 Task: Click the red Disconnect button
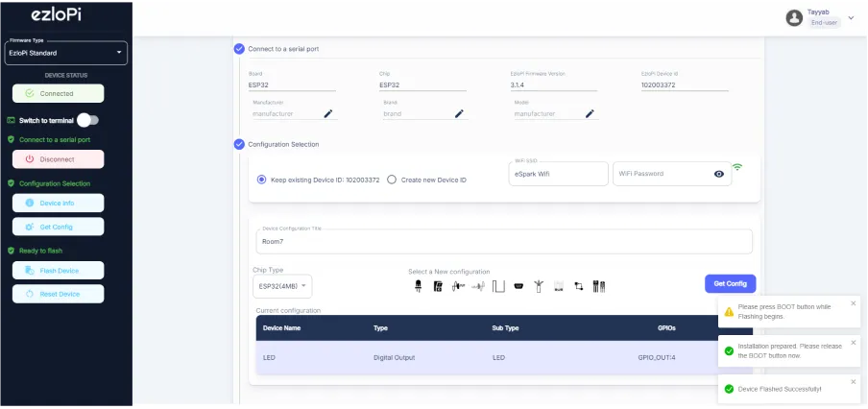click(59, 159)
